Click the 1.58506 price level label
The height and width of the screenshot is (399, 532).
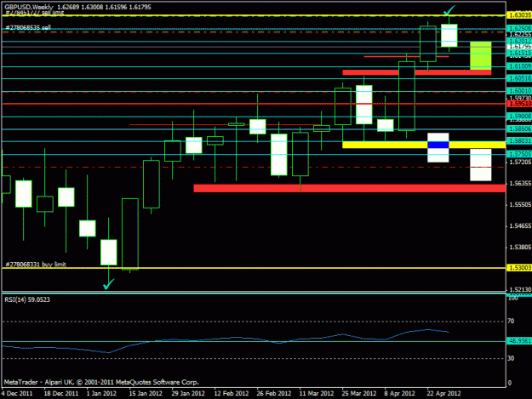(x=518, y=128)
